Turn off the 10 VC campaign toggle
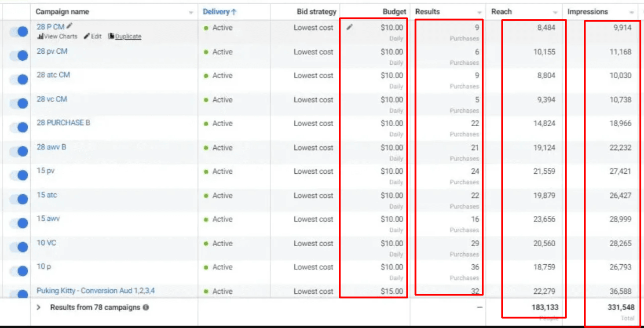Image resolution: width=644 pixels, height=328 pixels. [19, 247]
